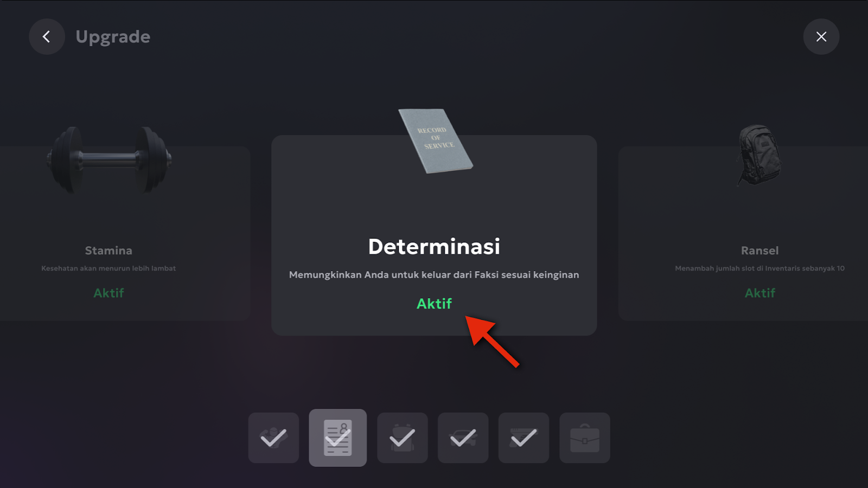The image size is (868, 488).
Task: Click the dumbbell image on Stamina card
Action: pyautogui.click(x=109, y=160)
